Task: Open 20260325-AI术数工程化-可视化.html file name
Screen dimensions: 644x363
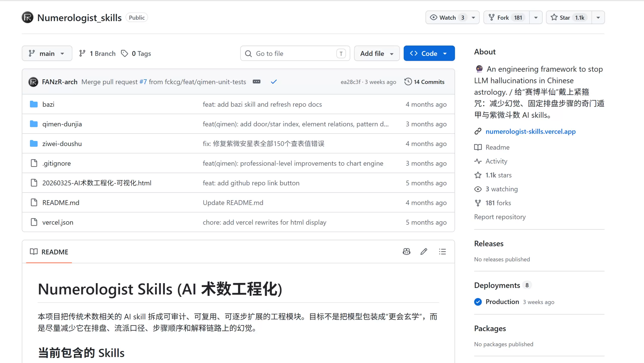Action: tap(97, 183)
